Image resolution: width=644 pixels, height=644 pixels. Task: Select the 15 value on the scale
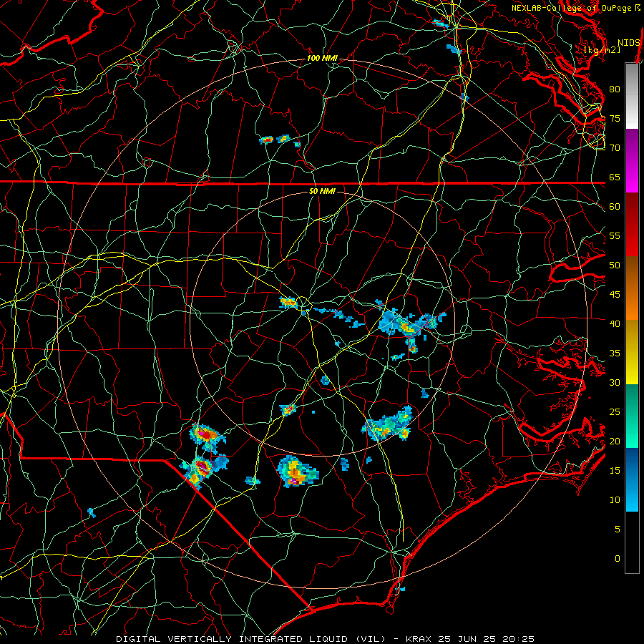tap(615, 471)
